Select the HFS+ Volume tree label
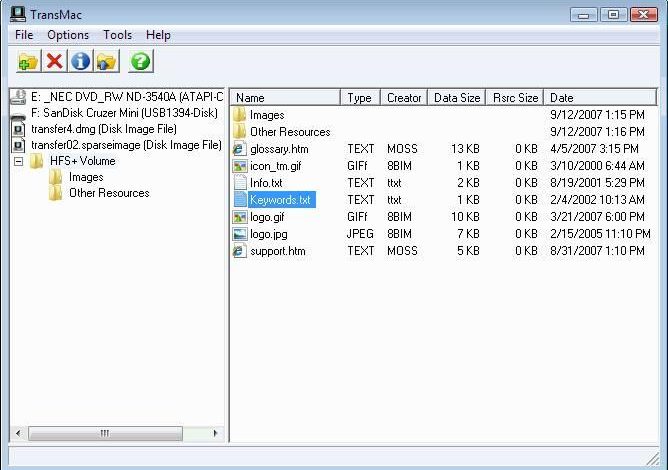 coord(83,161)
